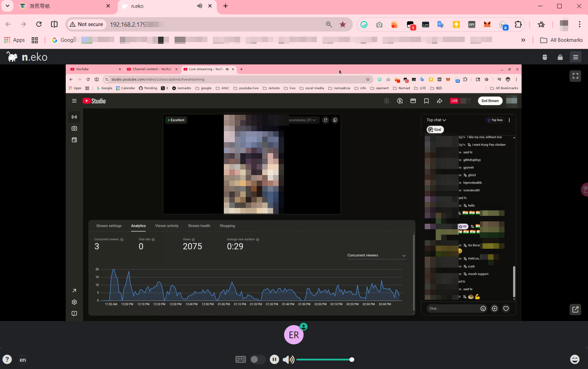Switch to the Viewer activity tab

(167, 226)
